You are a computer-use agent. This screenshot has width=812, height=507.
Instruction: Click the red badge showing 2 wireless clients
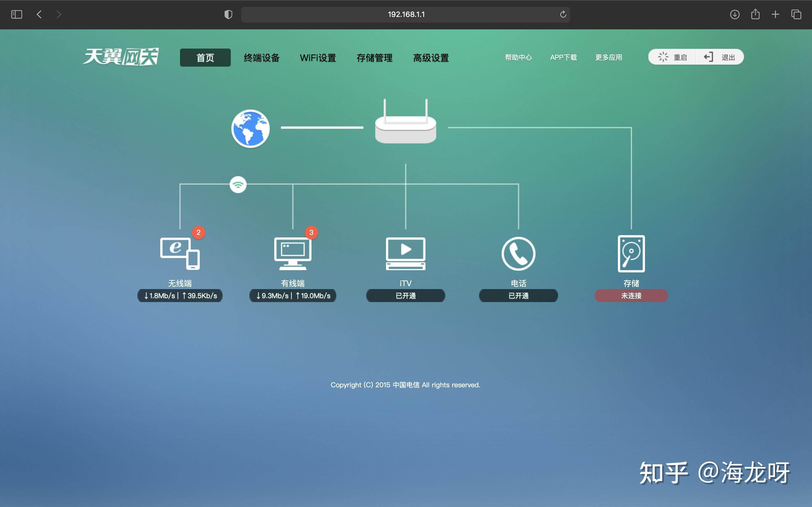click(198, 232)
